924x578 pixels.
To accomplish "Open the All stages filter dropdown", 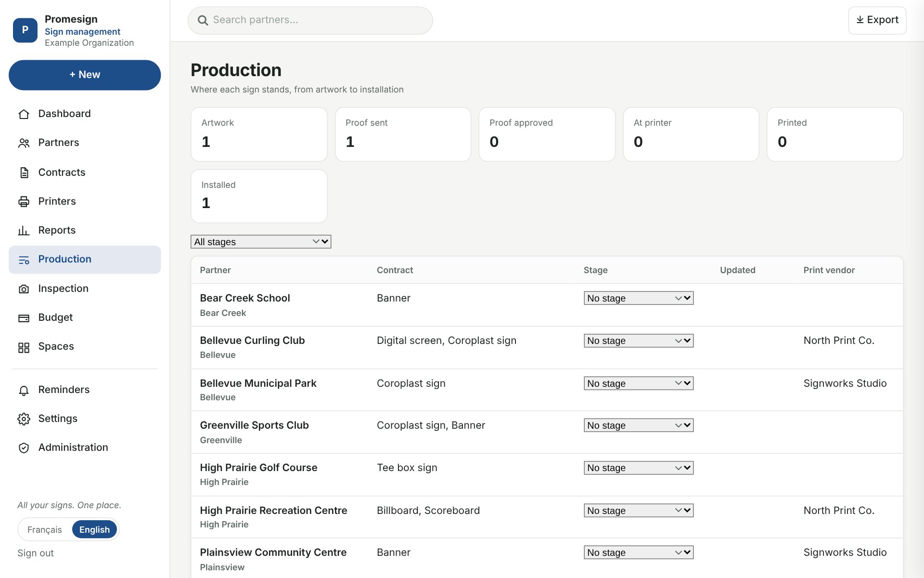I will click(261, 242).
